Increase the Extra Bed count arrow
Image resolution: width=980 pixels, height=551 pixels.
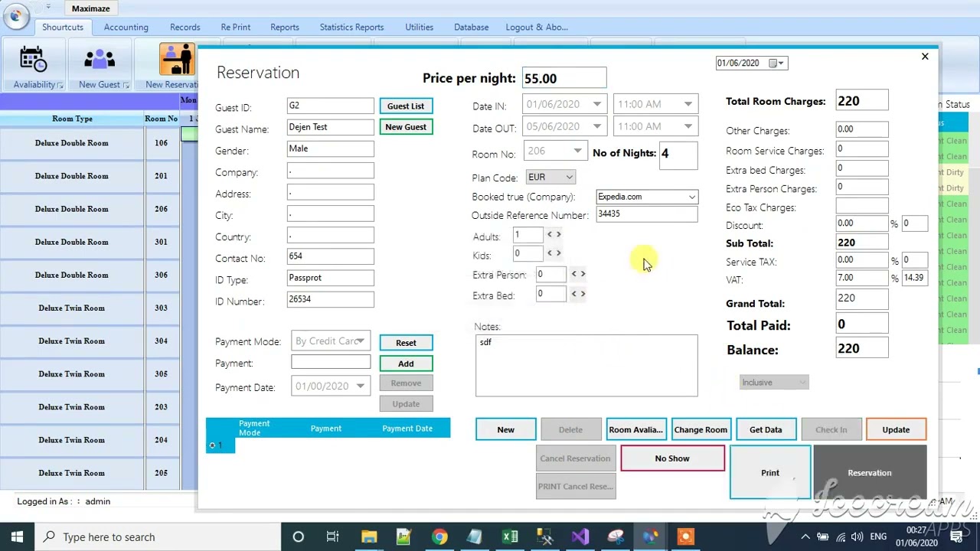583,293
